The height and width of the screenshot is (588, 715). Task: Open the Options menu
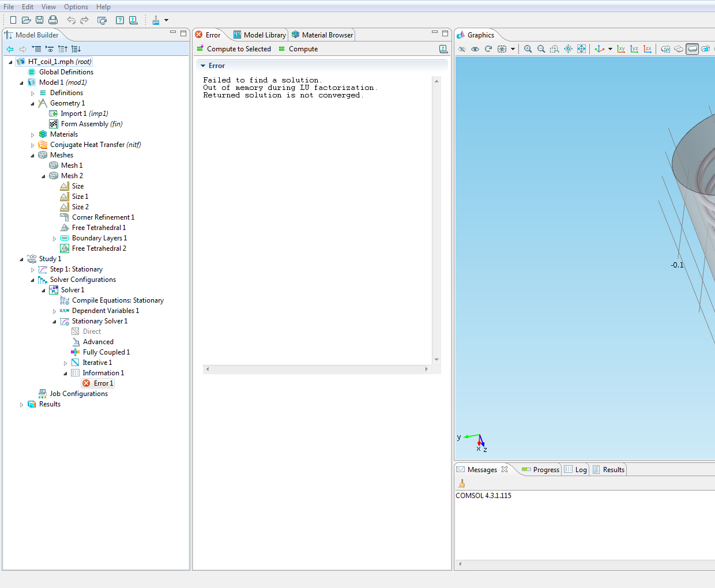76,7
